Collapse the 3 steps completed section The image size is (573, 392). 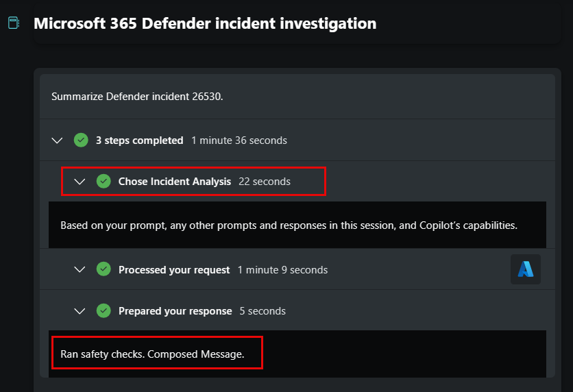pyautogui.click(x=57, y=140)
